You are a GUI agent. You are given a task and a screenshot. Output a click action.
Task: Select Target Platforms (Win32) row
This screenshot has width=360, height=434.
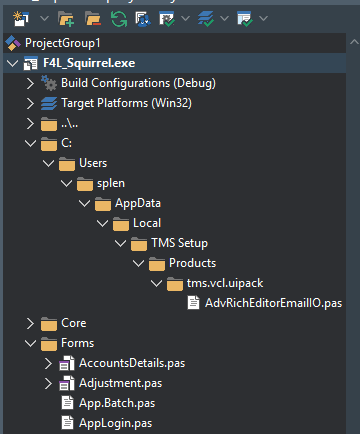point(126,103)
